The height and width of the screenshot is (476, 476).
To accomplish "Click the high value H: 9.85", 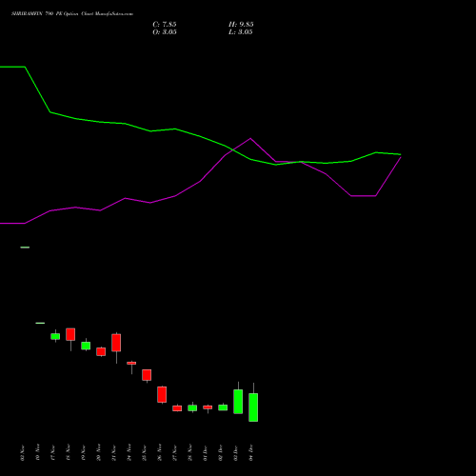I will tap(241, 25).
